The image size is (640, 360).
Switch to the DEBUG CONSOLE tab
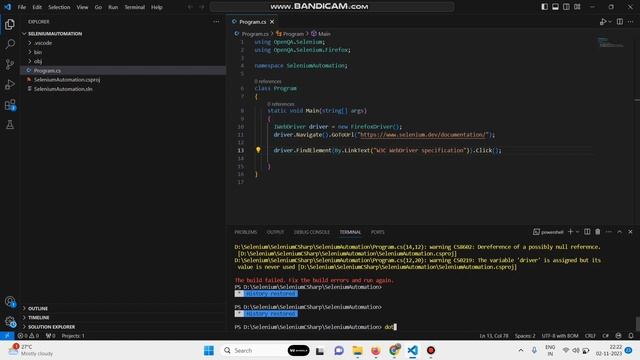[x=312, y=232]
